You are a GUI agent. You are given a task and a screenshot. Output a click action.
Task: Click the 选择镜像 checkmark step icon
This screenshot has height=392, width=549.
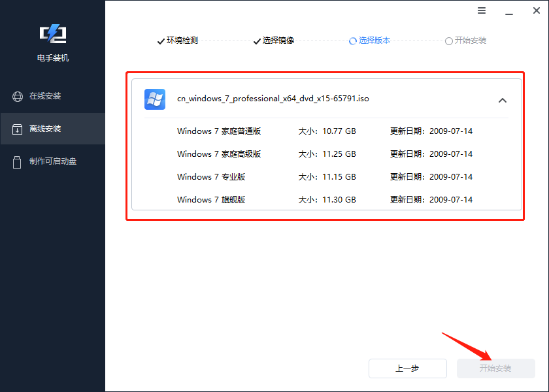257,41
